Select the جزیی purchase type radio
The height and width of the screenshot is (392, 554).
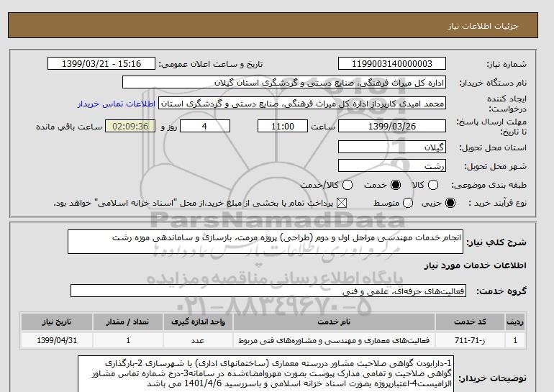coord(450,203)
